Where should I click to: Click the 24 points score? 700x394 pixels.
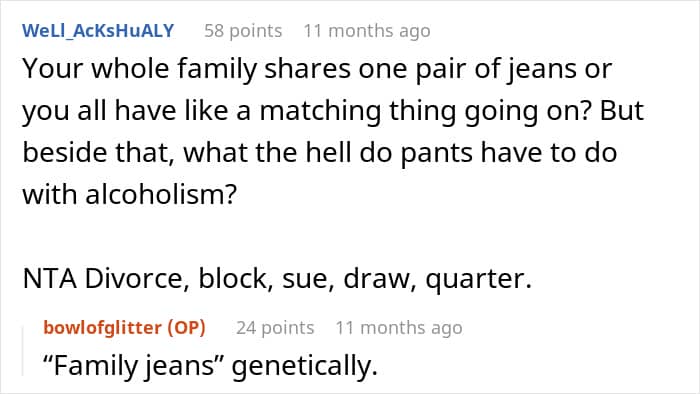[x=275, y=328]
